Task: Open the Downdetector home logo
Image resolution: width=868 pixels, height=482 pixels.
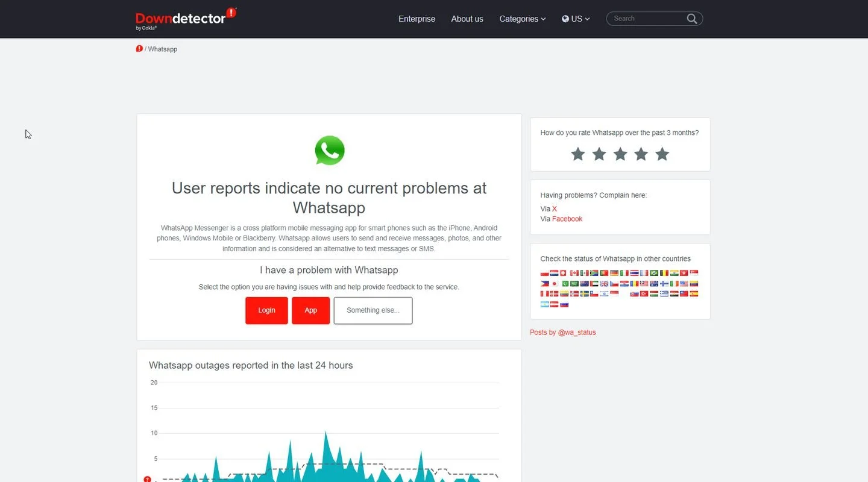Action: [186, 18]
